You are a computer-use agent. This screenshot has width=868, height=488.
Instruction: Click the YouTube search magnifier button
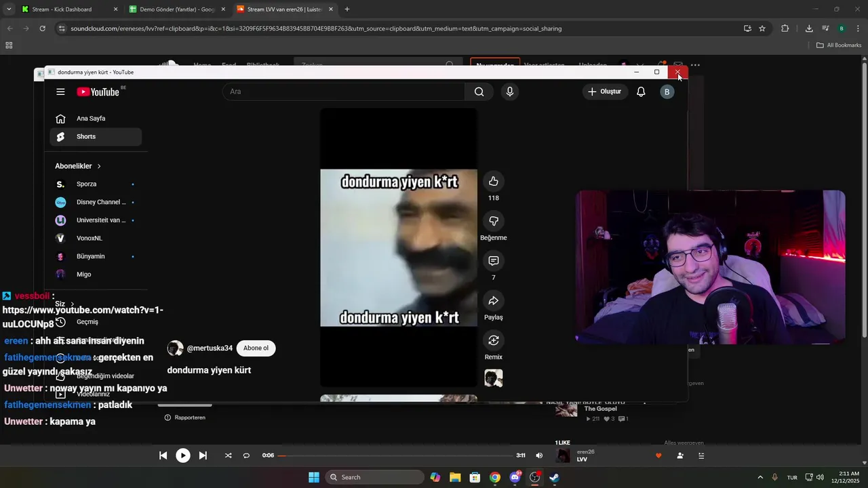(479, 91)
